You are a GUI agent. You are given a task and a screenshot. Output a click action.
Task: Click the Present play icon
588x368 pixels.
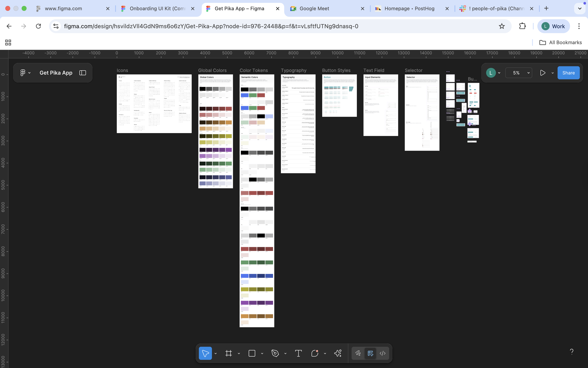click(x=542, y=73)
